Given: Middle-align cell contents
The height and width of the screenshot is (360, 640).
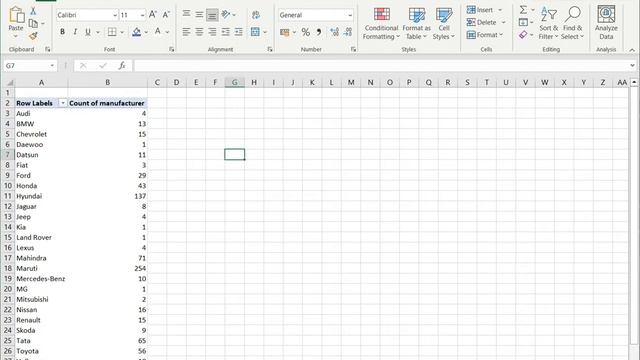Looking at the screenshot, I should 199,15.
